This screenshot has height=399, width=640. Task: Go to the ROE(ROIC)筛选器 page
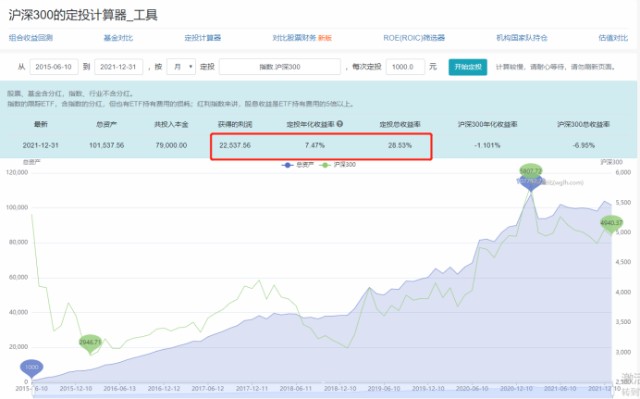point(414,38)
